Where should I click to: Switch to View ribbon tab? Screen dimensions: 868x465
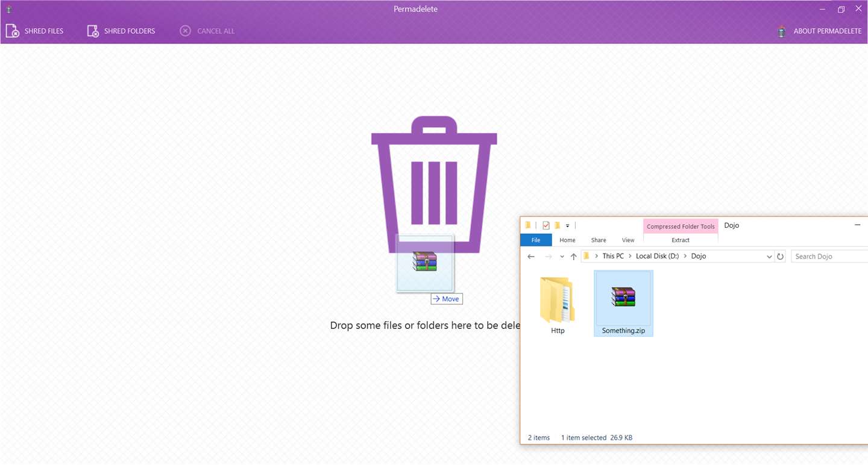628,240
